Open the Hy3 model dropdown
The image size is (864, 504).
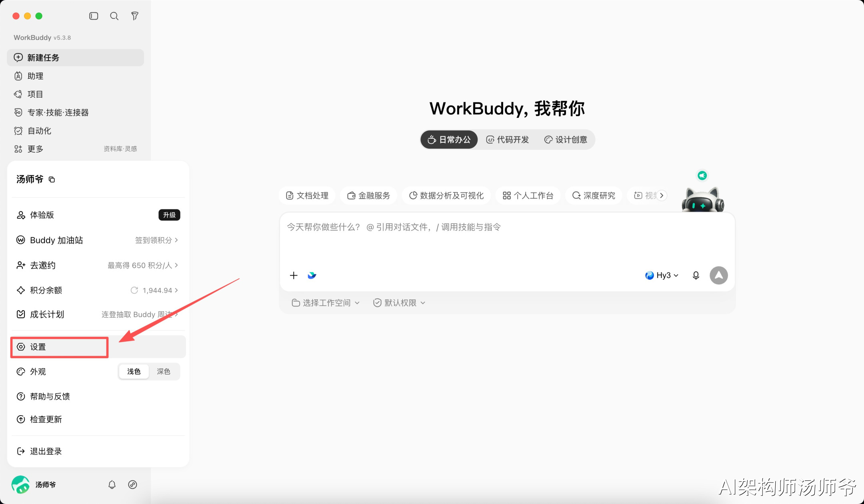point(662,275)
